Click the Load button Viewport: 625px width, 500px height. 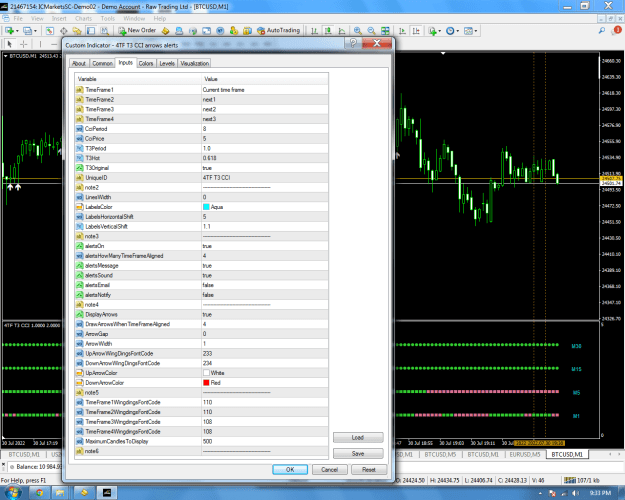(x=358, y=437)
